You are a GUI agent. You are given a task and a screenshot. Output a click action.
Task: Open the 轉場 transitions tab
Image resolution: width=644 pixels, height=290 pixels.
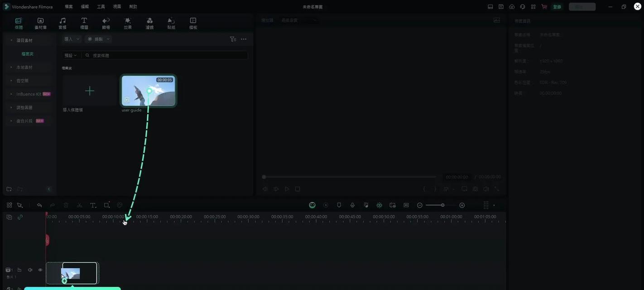click(106, 24)
